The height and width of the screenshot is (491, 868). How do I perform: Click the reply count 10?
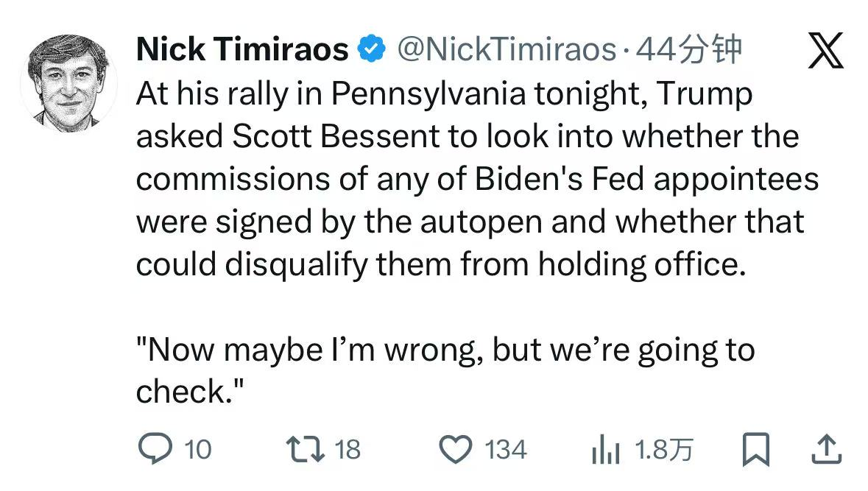coord(197,449)
